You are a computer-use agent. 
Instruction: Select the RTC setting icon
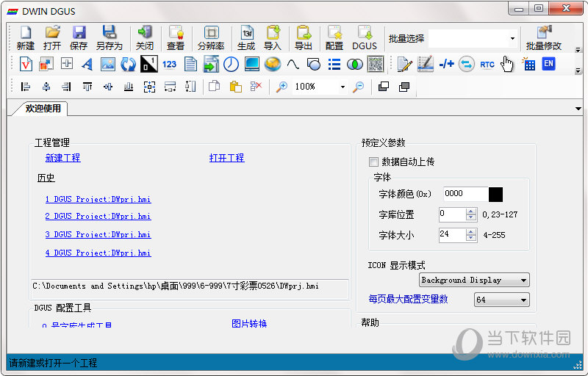(x=487, y=65)
